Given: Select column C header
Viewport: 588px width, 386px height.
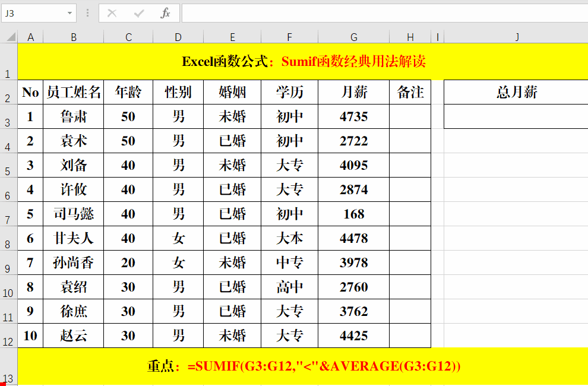Looking at the screenshot, I should click(x=128, y=37).
